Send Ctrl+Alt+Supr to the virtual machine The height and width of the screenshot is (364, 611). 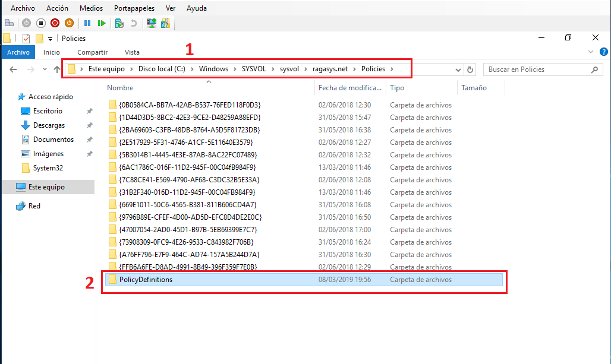pos(9,23)
